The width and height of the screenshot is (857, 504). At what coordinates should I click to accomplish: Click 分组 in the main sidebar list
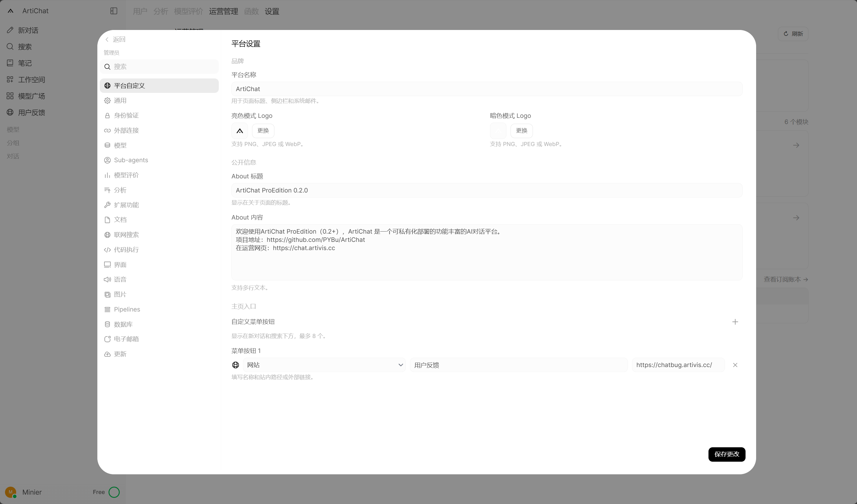[13, 143]
